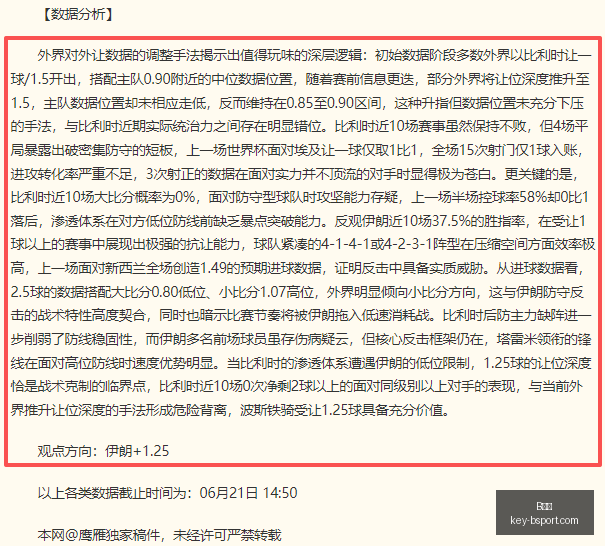Click the 【数据分析】 section heading
This screenshot has width=605, height=546.
(x=77, y=15)
